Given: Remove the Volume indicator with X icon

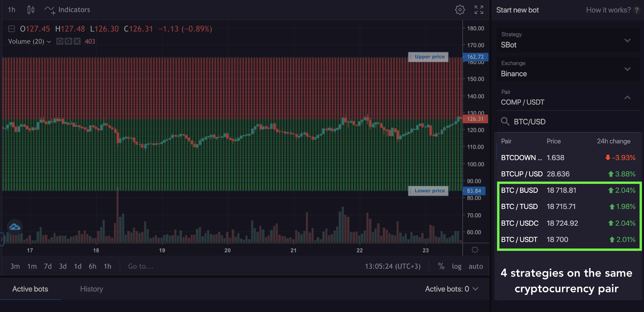Looking at the screenshot, I should [77, 41].
